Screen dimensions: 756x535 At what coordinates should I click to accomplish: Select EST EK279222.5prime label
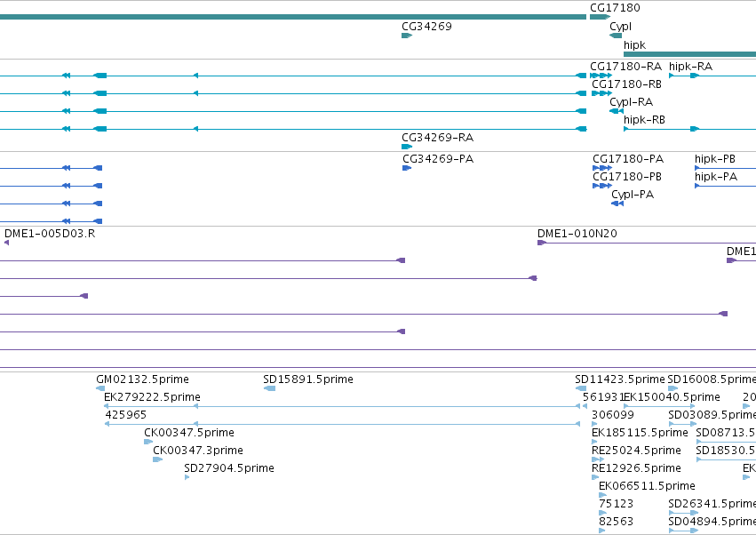click(152, 397)
